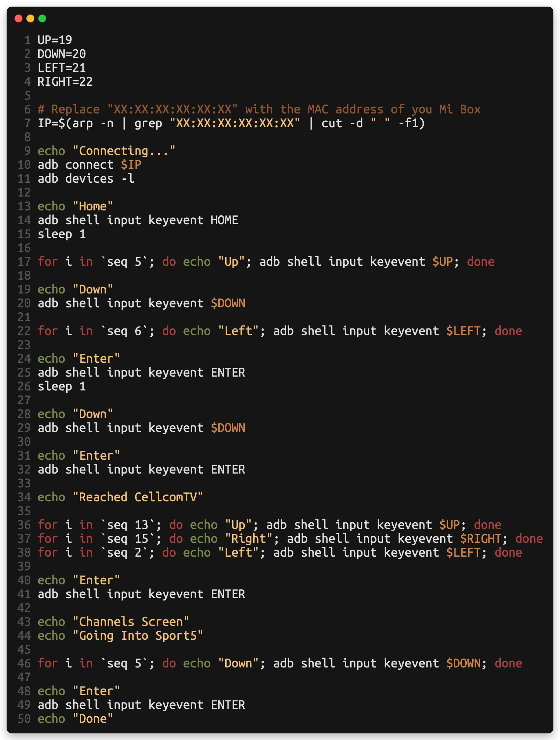Click HOME keyevent on line 14
The height and width of the screenshot is (740, 560).
[225, 220]
